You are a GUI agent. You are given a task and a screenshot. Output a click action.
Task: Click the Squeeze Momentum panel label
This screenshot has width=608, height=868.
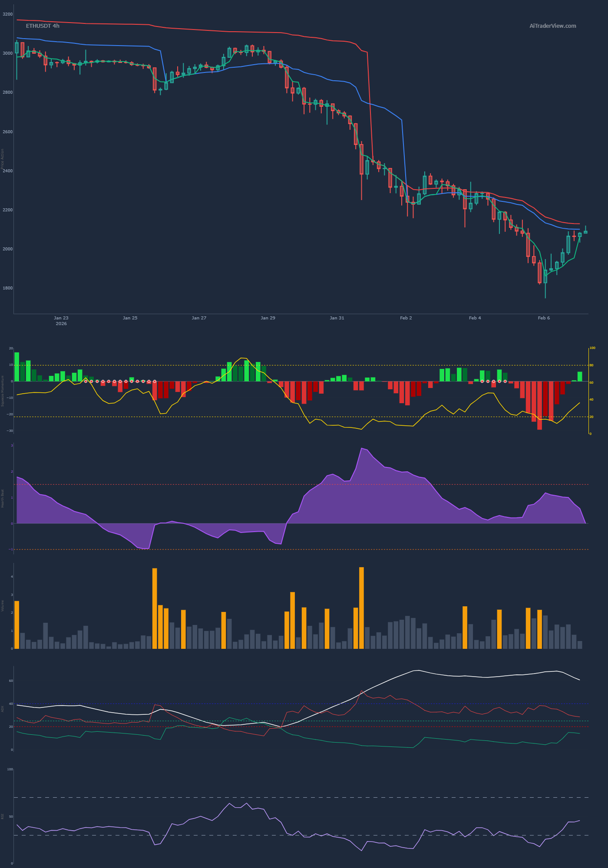[x=3, y=391]
